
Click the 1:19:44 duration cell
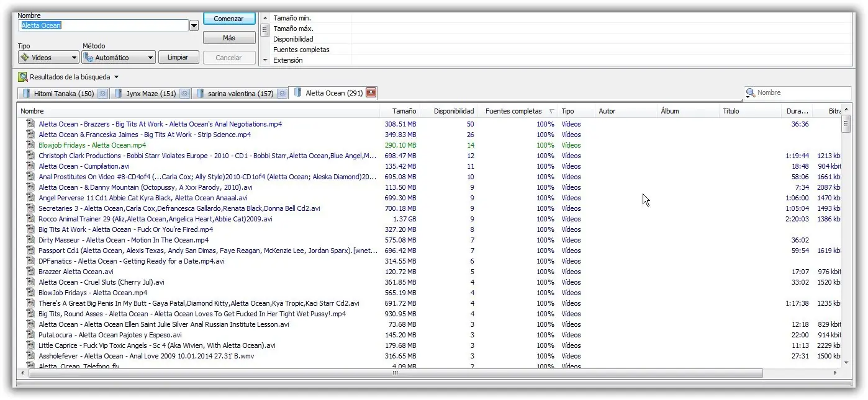pos(797,156)
